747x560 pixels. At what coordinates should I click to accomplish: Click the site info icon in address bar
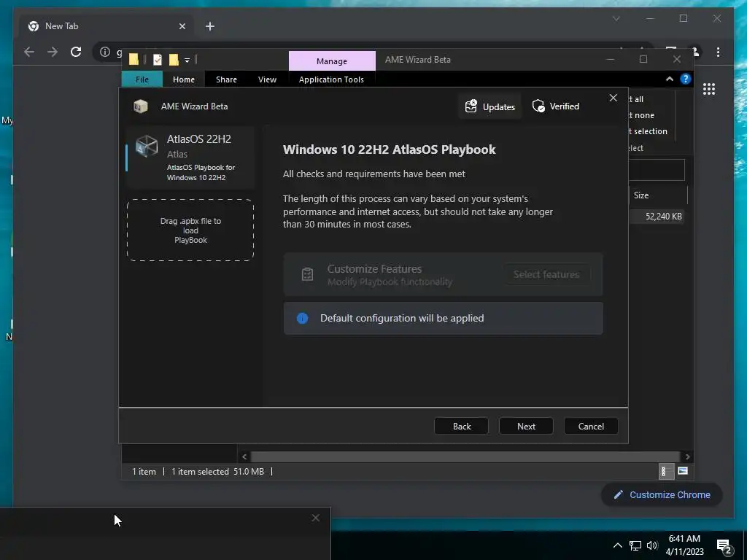[105, 52]
